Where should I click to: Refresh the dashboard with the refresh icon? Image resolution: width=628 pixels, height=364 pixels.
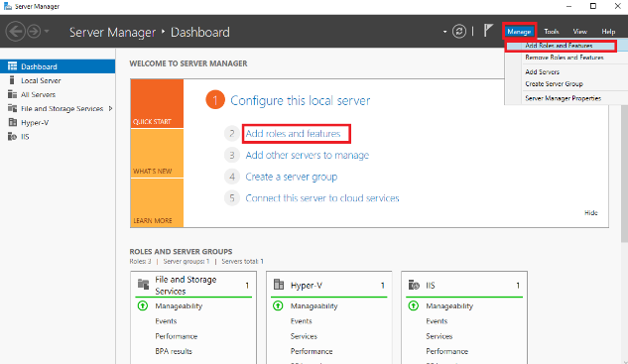tap(459, 31)
